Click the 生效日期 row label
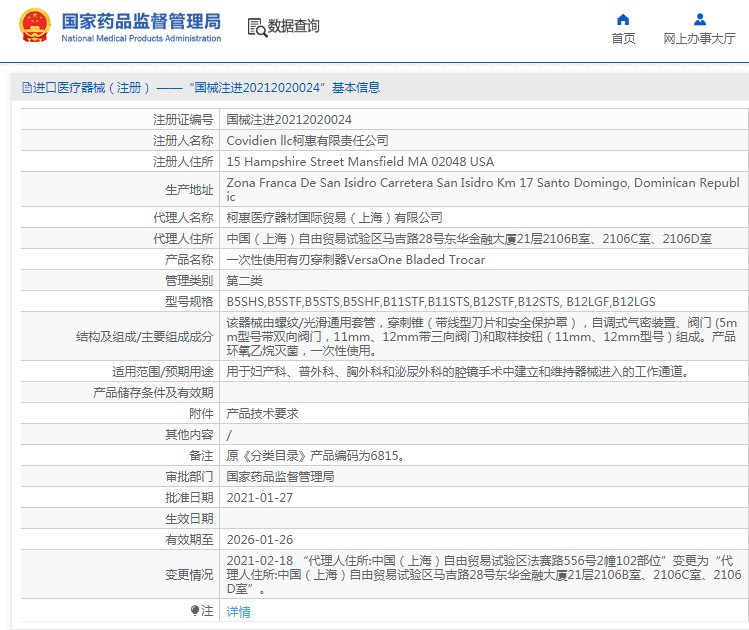The height and width of the screenshot is (630, 749). click(x=189, y=519)
